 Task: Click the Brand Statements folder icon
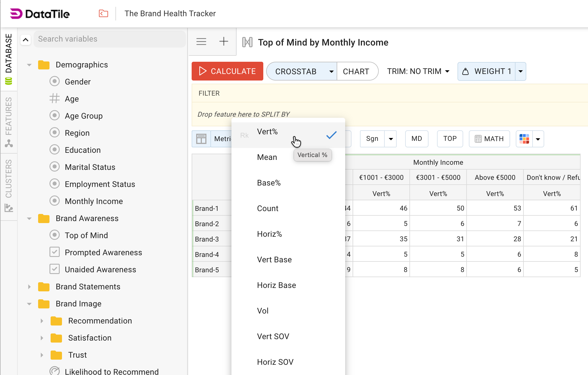(44, 287)
